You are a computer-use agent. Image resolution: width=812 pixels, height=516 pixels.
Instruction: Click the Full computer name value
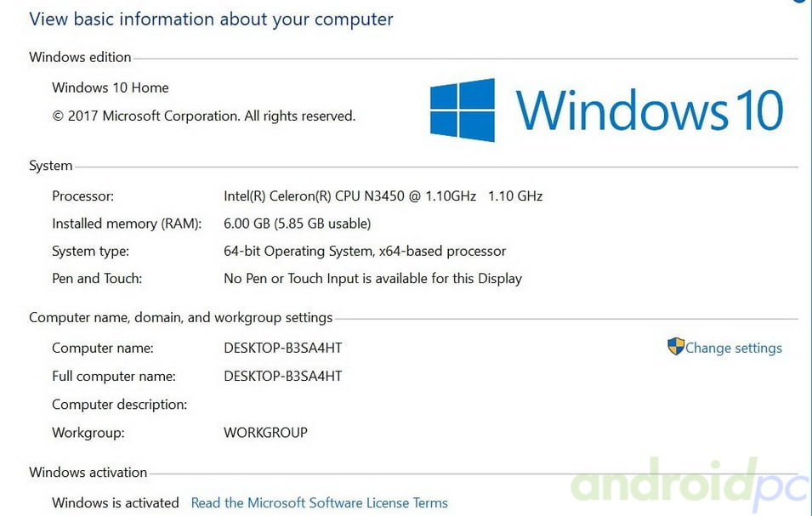tap(283, 376)
